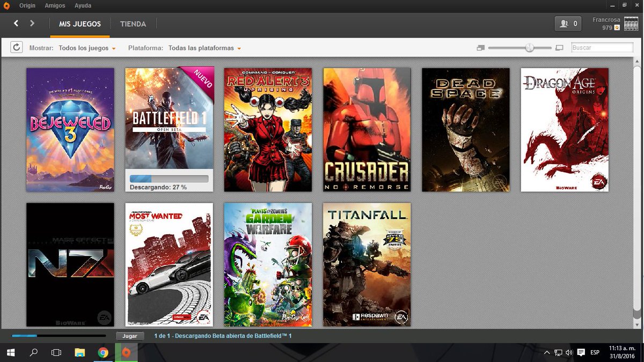Open Google Chrome from the taskbar
The width and height of the screenshot is (644, 362).
click(x=103, y=352)
